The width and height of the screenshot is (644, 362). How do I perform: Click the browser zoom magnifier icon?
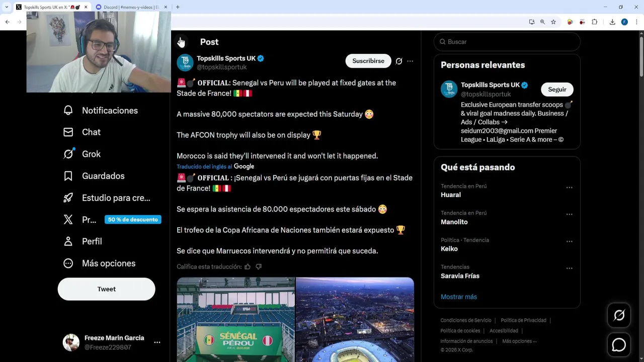point(542,22)
